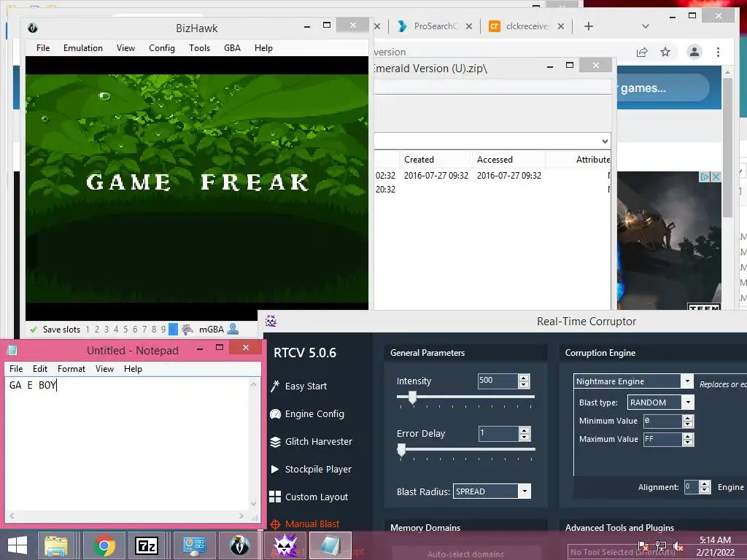The image size is (747, 560).
Task: Decrease Maximum Value with down arrow
Action: pyautogui.click(x=687, y=443)
